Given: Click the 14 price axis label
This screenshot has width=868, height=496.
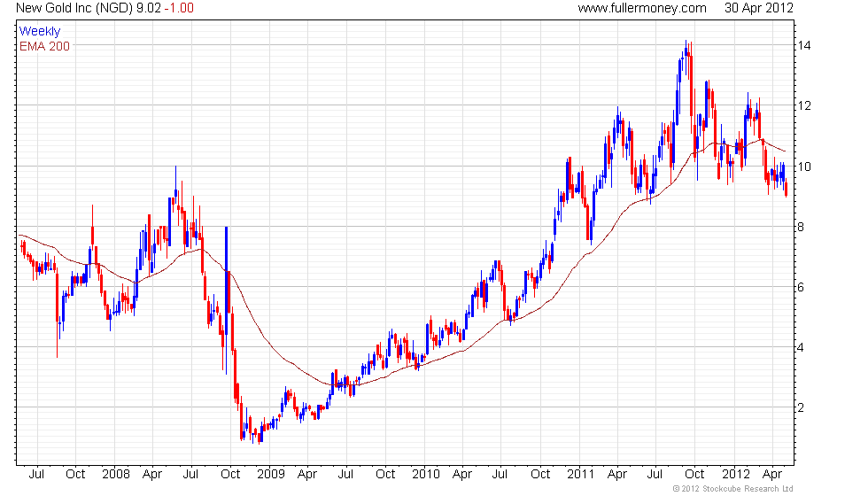Looking at the screenshot, I should [x=804, y=45].
